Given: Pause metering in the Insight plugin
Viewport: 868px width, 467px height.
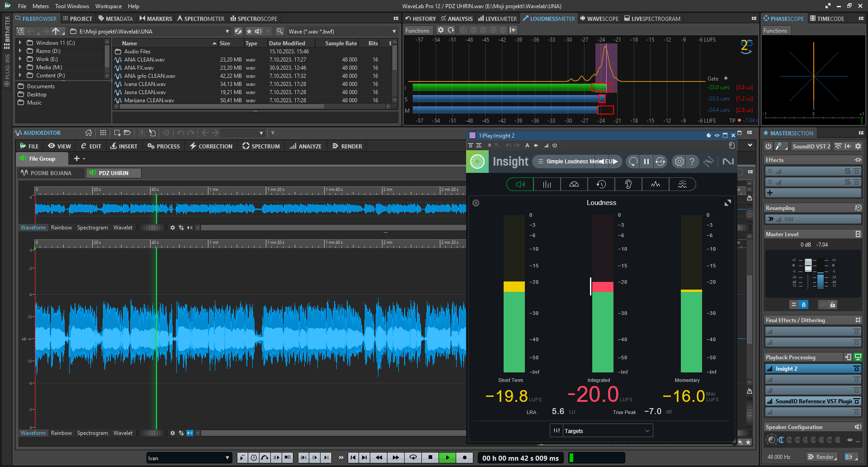Looking at the screenshot, I should click(x=646, y=162).
